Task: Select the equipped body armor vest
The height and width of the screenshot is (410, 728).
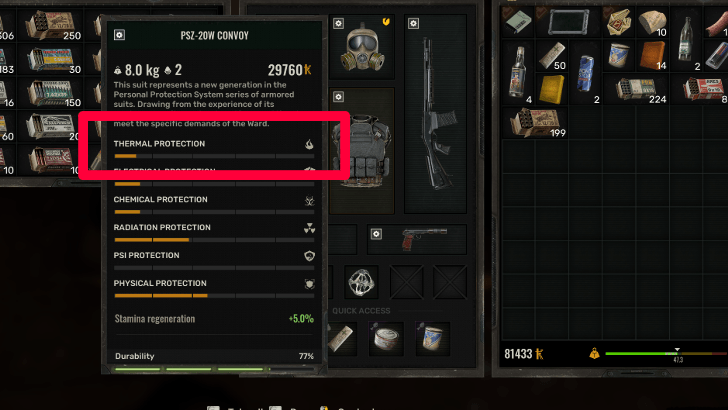Action: tap(364, 151)
